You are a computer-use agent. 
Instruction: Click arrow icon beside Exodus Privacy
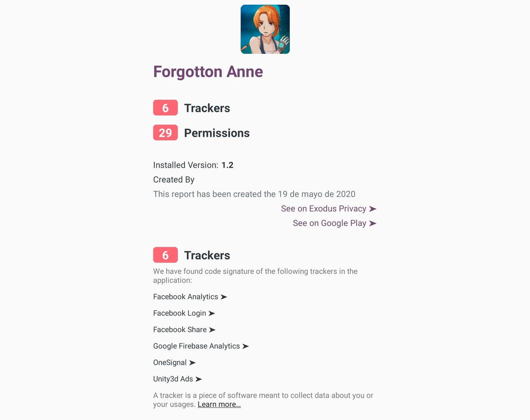tap(373, 209)
